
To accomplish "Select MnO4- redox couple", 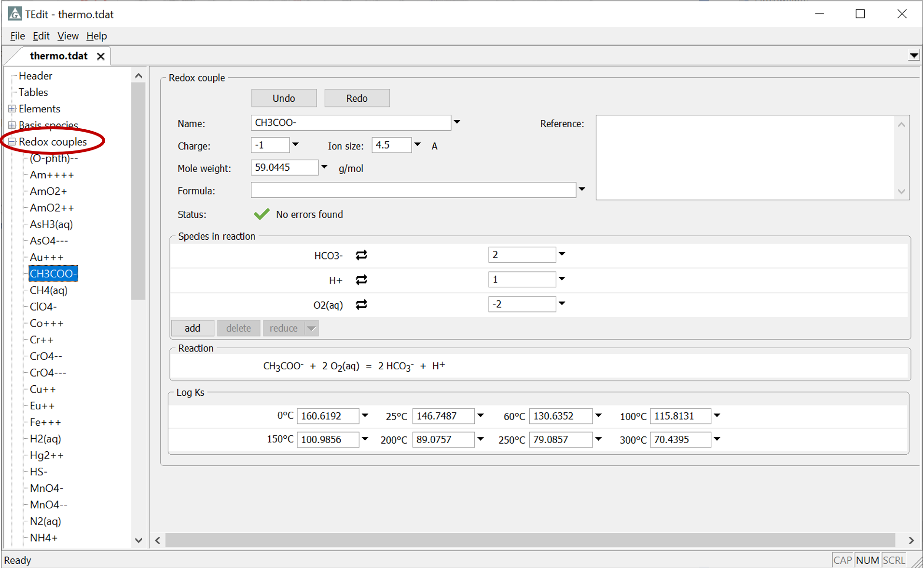I will (x=47, y=488).
